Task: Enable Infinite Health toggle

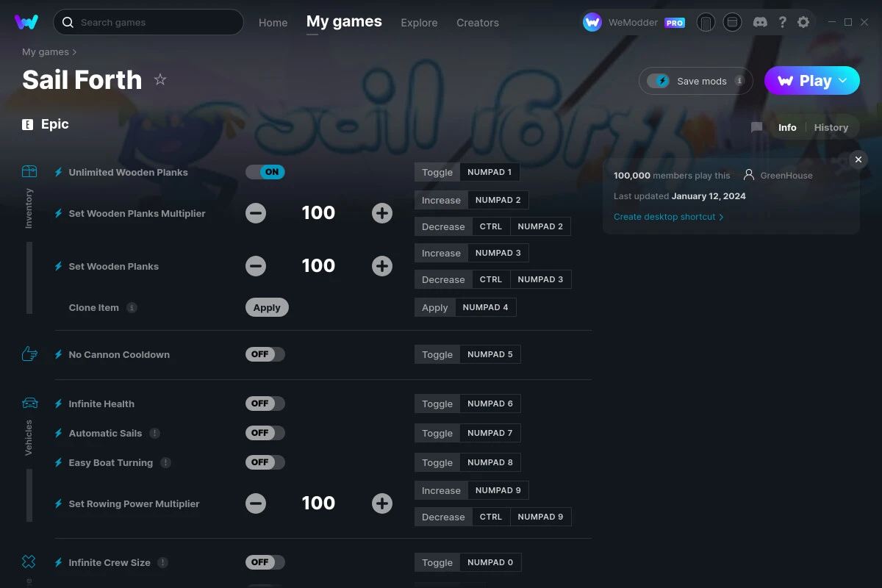Action: [265, 404]
